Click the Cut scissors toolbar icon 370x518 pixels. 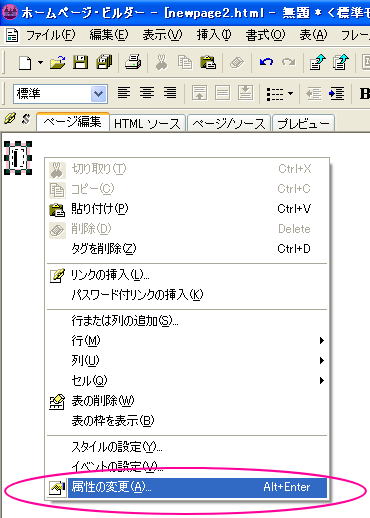click(162, 62)
